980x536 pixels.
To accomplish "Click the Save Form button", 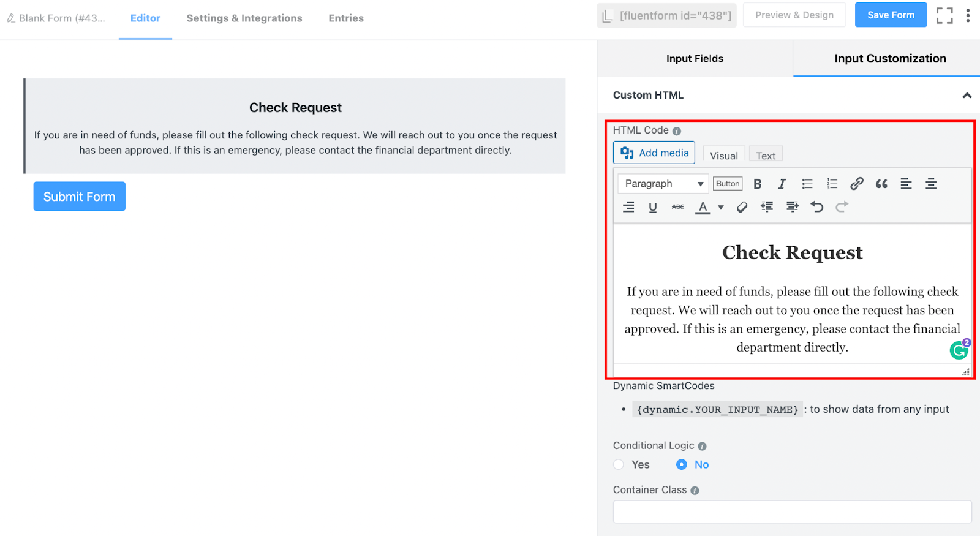I will click(891, 15).
